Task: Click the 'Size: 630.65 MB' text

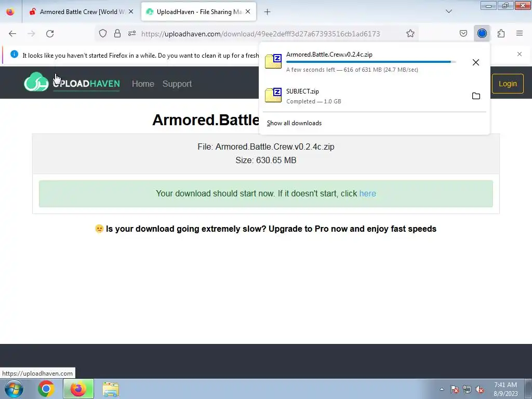Action: point(266,160)
